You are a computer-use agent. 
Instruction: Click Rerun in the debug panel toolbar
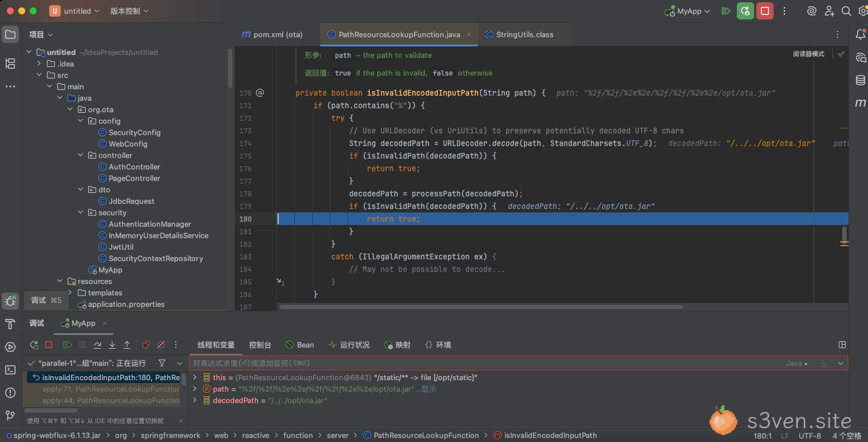tap(34, 345)
